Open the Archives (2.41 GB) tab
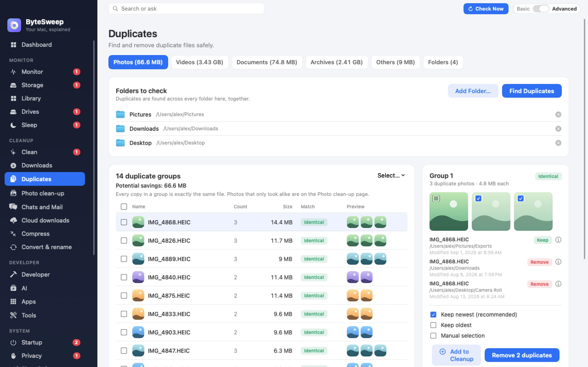588x367 pixels. click(336, 62)
